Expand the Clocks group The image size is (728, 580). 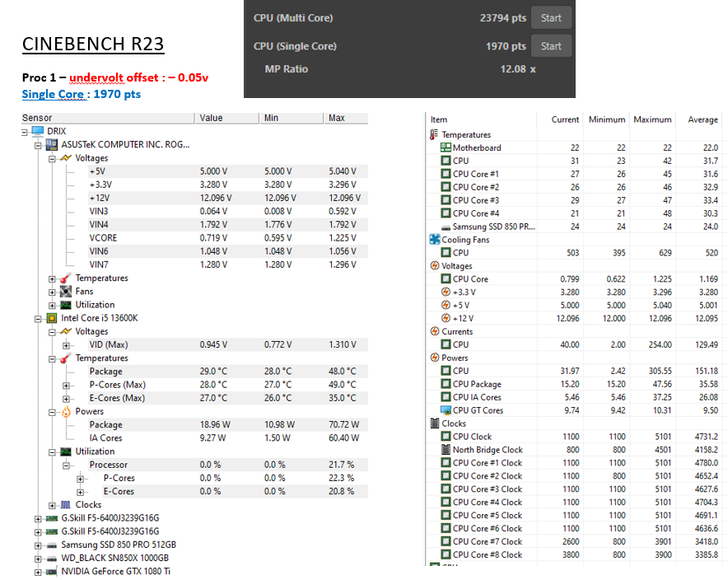52,505
